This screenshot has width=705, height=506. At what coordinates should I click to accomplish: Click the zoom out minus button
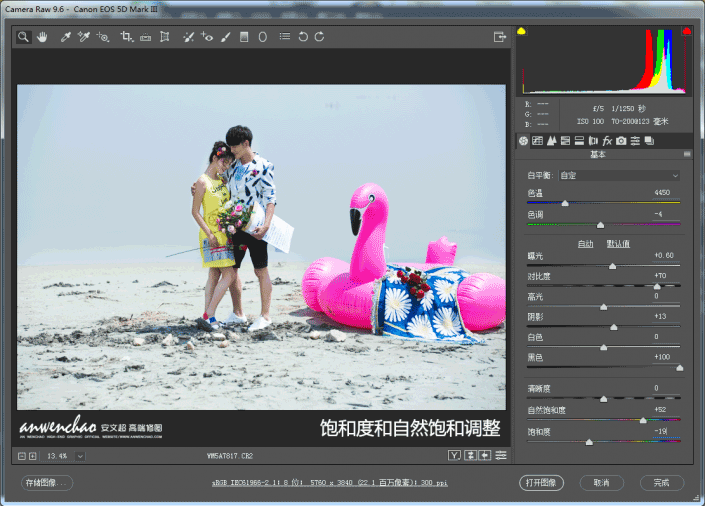(x=22, y=456)
